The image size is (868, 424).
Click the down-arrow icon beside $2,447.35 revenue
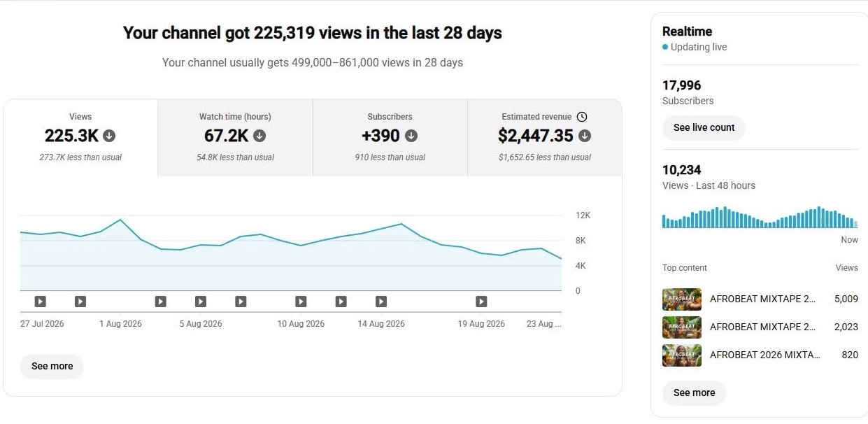[x=585, y=136]
